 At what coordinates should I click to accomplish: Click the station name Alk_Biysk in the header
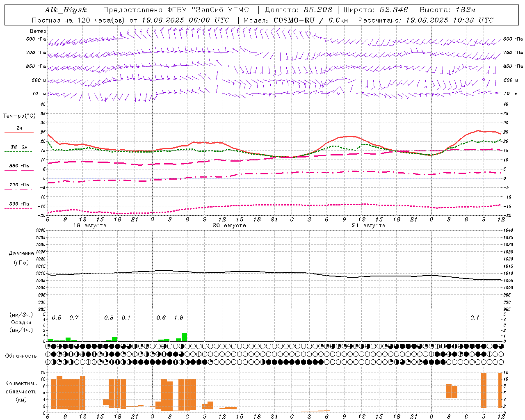tap(66, 10)
